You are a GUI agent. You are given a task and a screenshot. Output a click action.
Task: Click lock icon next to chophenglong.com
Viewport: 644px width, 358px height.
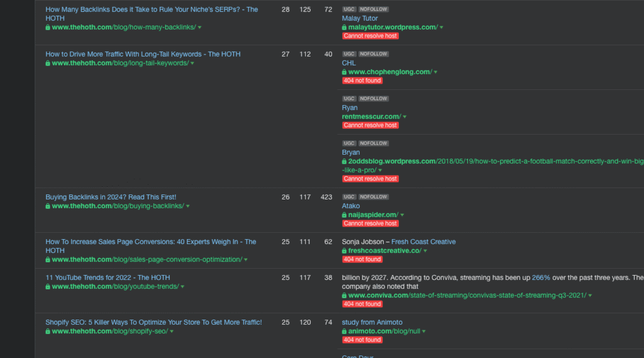[344, 72]
